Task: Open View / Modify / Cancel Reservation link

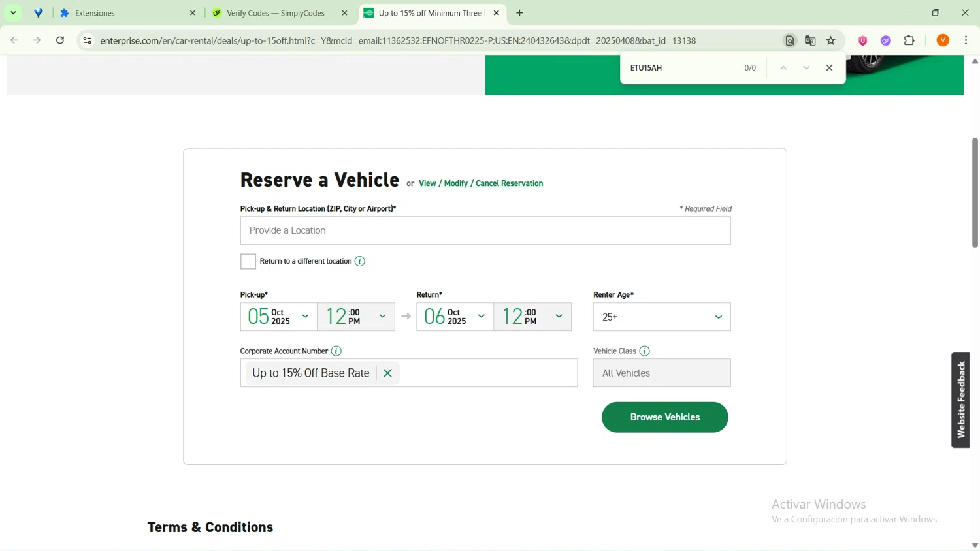Action: [x=481, y=183]
